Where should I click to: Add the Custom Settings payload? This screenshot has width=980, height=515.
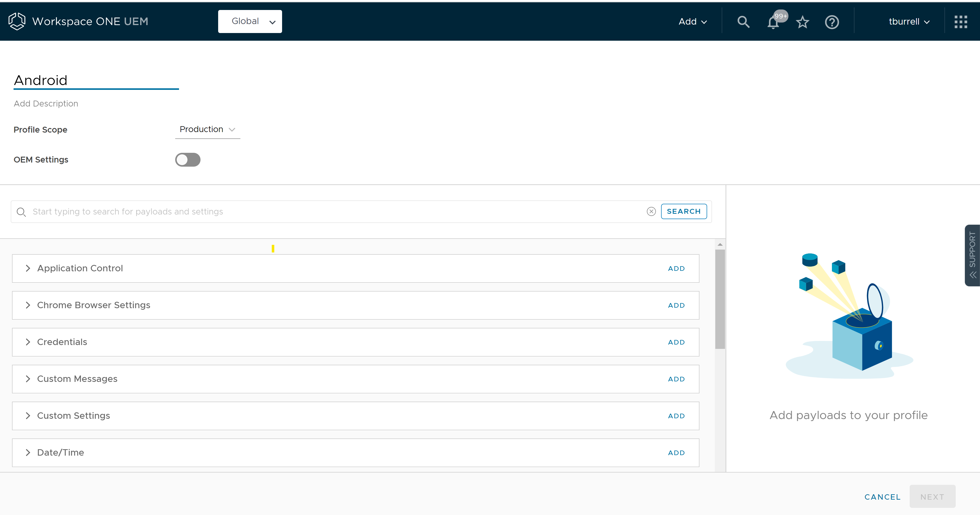pos(676,416)
